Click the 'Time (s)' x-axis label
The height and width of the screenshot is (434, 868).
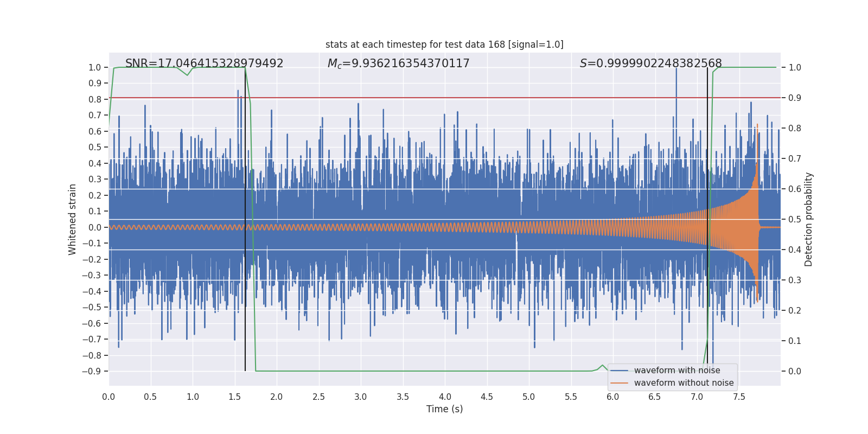click(x=444, y=409)
